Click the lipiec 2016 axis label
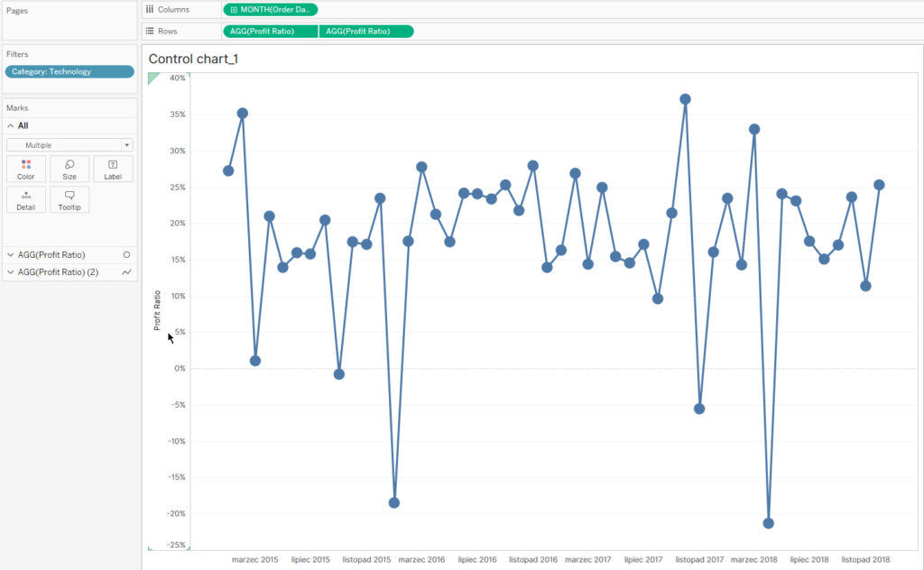 point(477,559)
